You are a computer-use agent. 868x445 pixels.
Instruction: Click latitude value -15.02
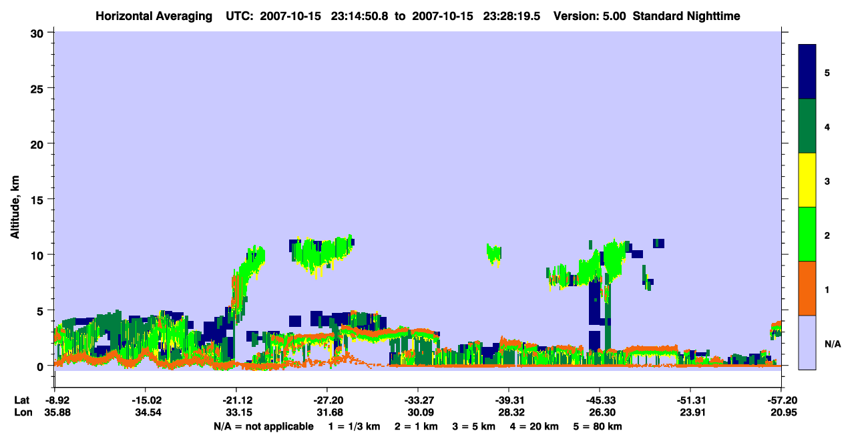pyautogui.click(x=145, y=400)
